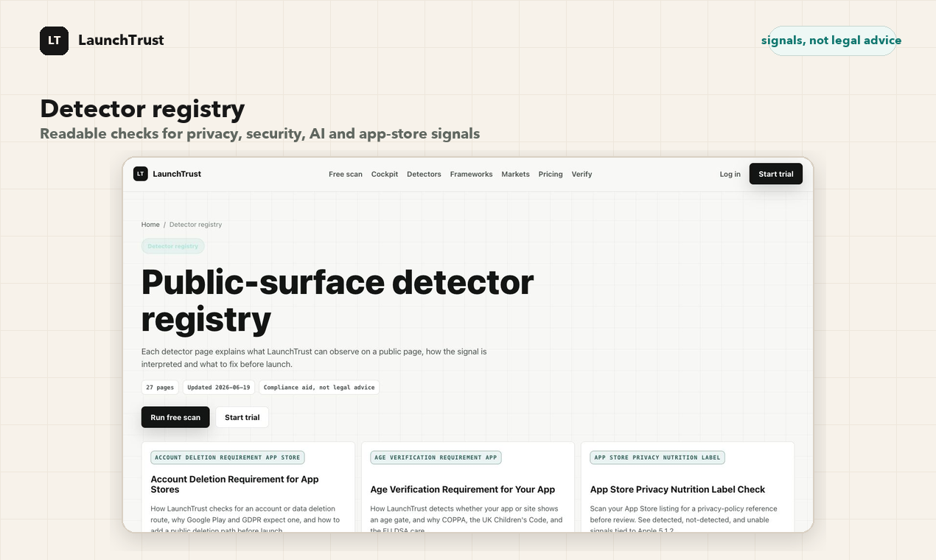936x560 pixels.
Task: Click the 27 pages badge
Action: (160, 388)
